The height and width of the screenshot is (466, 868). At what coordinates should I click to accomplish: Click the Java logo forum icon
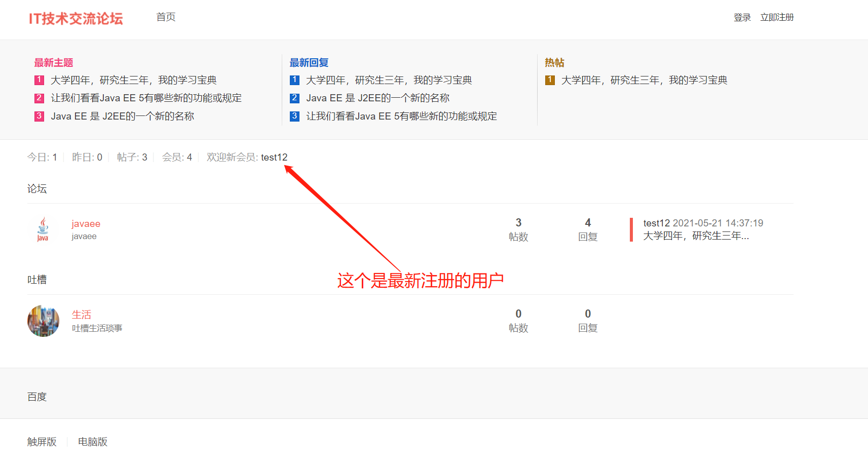pyautogui.click(x=43, y=229)
